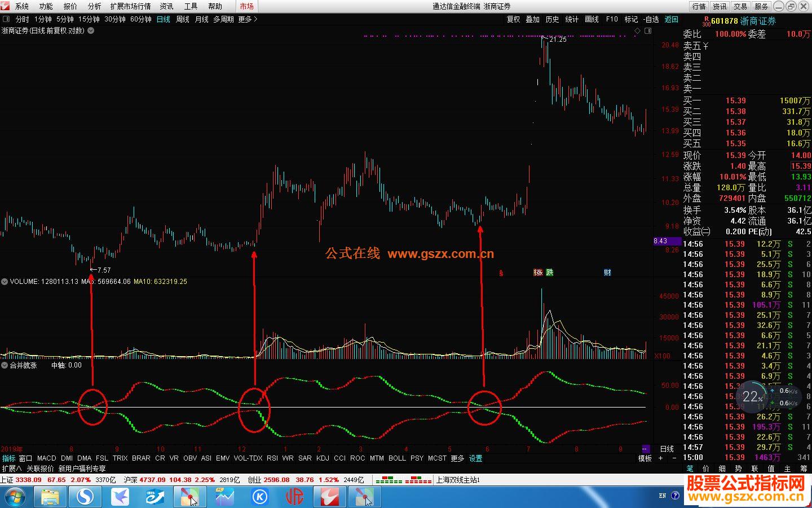Expand the dropdown circle next to 浙商证券 chart title
Screen dimensions: 812x508
pos(91,30)
